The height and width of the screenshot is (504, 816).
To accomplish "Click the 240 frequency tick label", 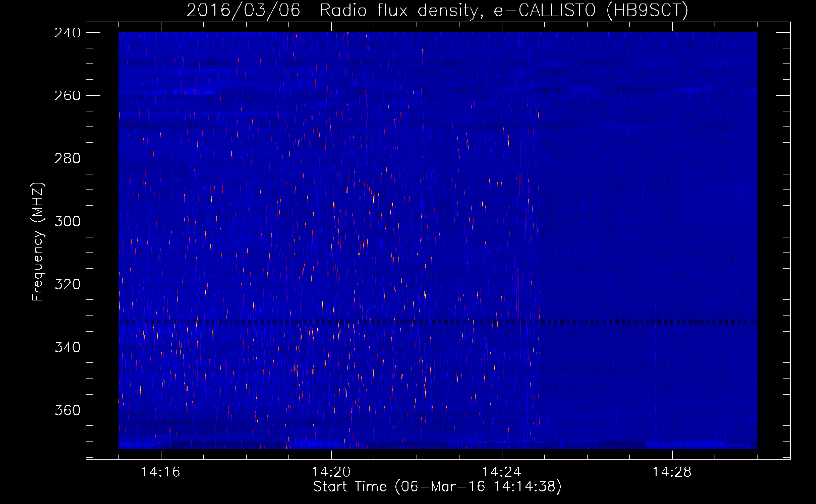I will 68,33.
